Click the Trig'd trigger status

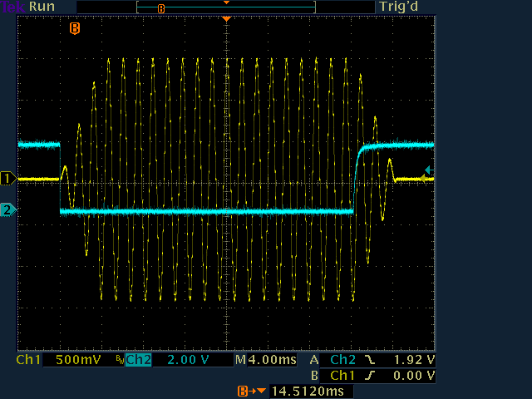click(x=399, y=7)
